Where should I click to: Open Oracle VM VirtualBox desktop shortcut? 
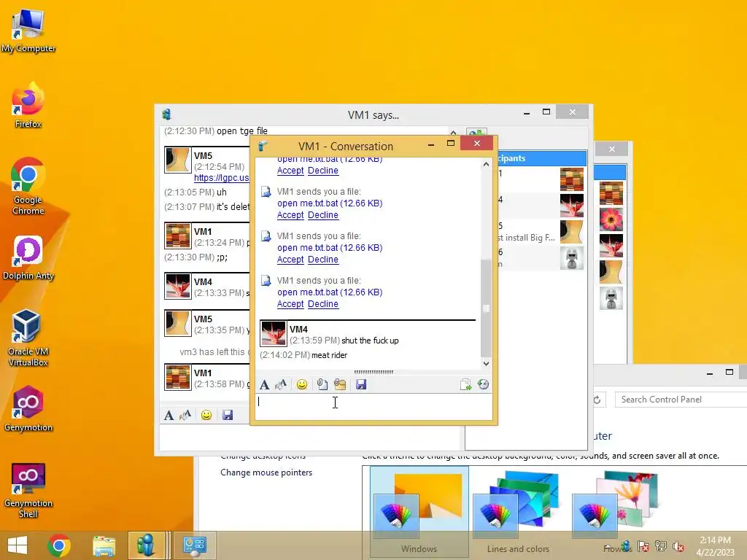[28, 338]
